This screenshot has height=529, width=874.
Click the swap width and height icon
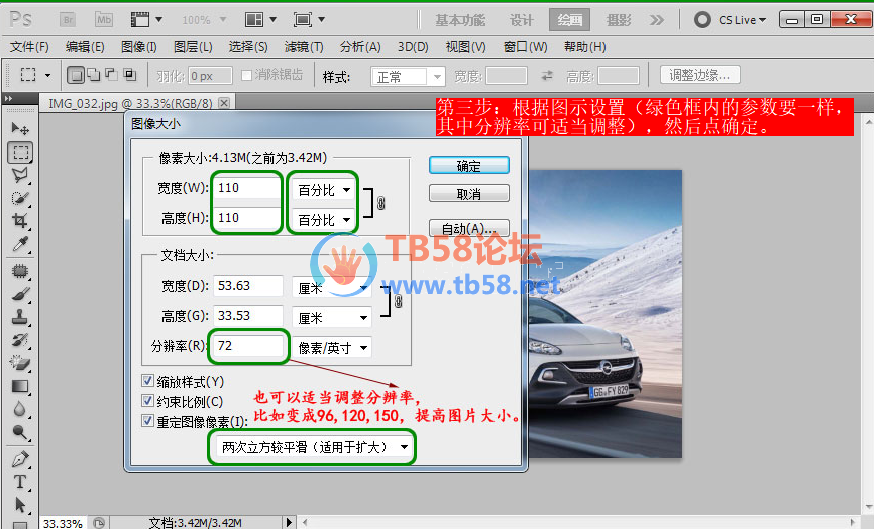pyautogui.click(x=547, y=75)
